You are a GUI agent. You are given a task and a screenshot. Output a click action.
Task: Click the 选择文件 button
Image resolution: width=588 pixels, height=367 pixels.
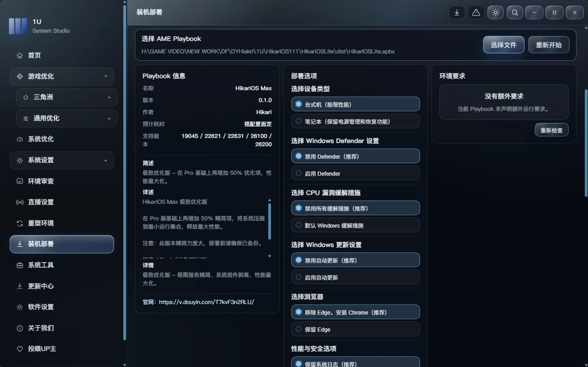click(504, 45)
